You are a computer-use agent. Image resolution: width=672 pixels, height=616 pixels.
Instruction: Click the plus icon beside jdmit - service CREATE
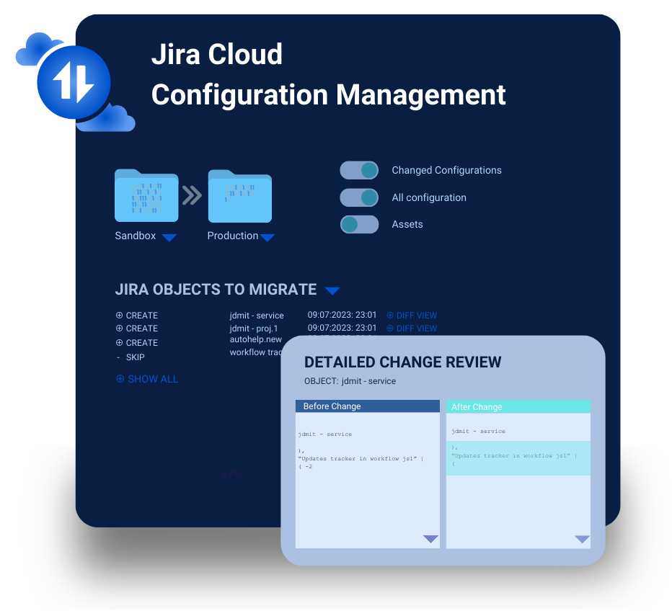click(119, 315)
